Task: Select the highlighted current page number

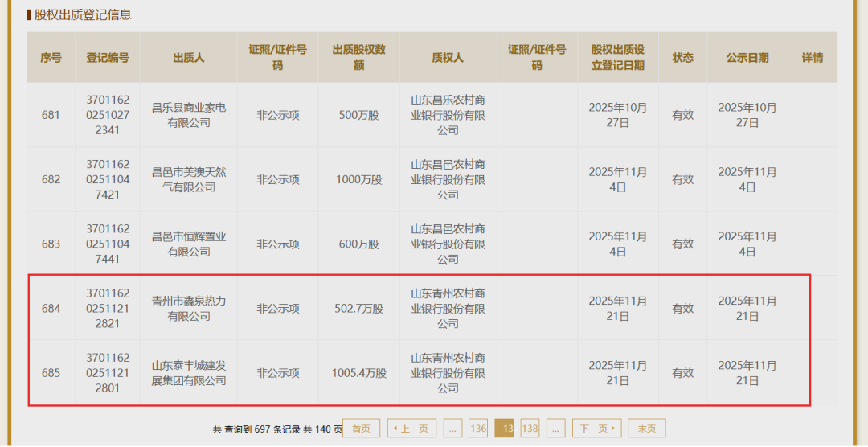Action: point(504,429)
